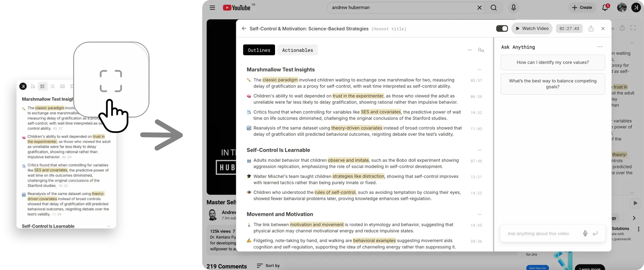Share the summary from the modal header
This screenshot has height=270, width=644.
(x=591, y=29)
